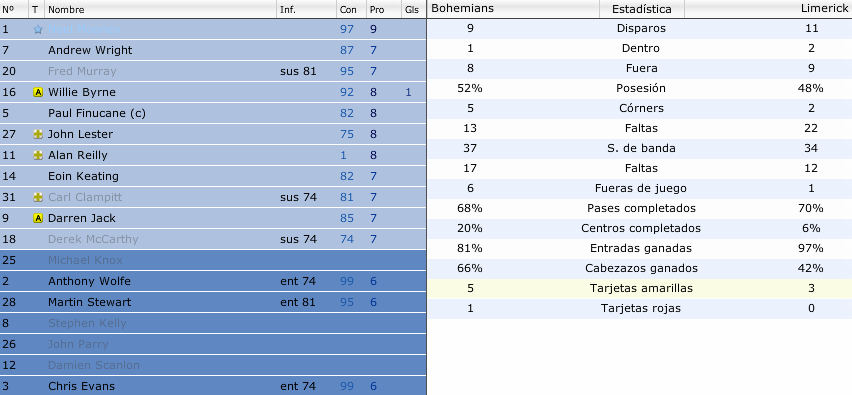Screen dimensions: 852x395
Task: Click Carl Clampitt's injury cross icon
Action: 37,197
